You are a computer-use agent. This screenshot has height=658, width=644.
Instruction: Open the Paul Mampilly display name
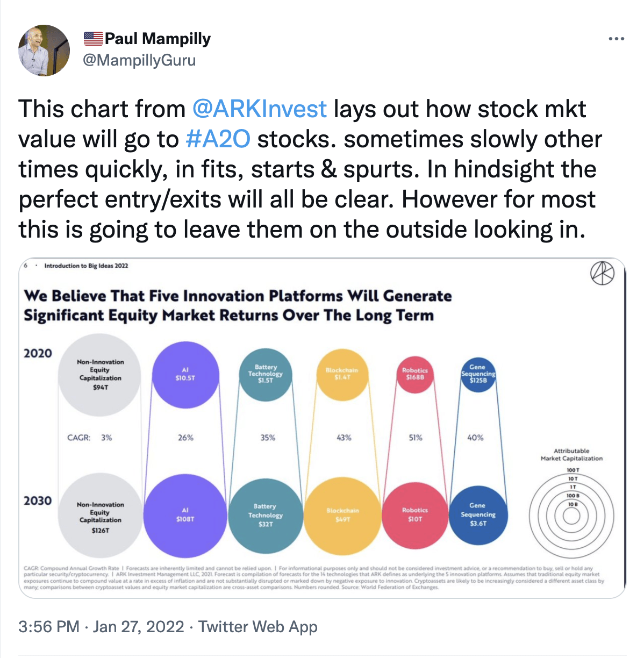158,39
